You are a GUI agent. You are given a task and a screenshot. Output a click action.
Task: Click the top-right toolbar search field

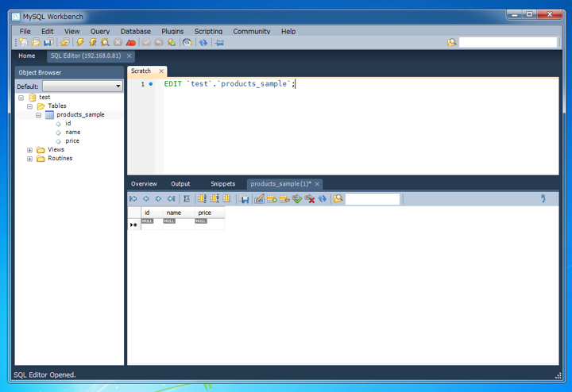pos(508,42)
